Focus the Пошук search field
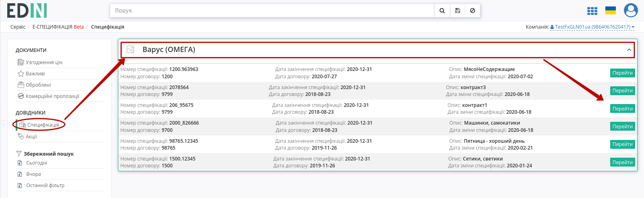644x198 pixels. click(x=272, y=11)
